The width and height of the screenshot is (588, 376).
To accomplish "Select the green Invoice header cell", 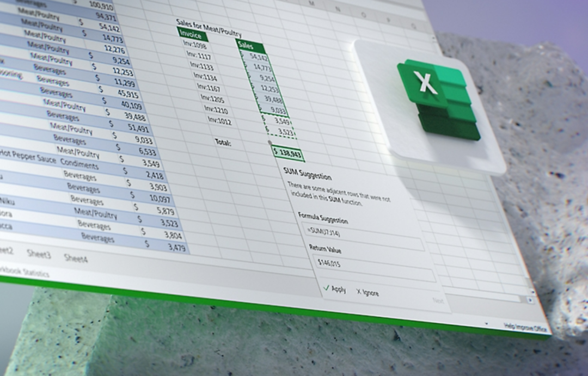I will (x=193, y=34).
